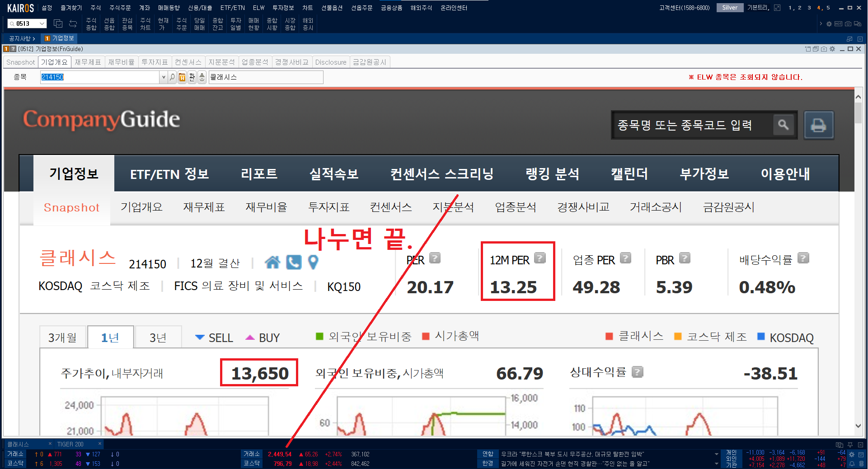Click the phone icon beside company info
Image resolution: width=868 pixels, height=469 pixels.
(294, 262)
